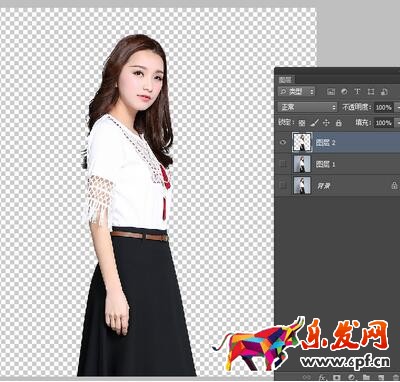Image resolution: width=400 pixels, height=382 pixels.
Task: Open the 正常 blend mode dropdown
Action: pos(308,107)
